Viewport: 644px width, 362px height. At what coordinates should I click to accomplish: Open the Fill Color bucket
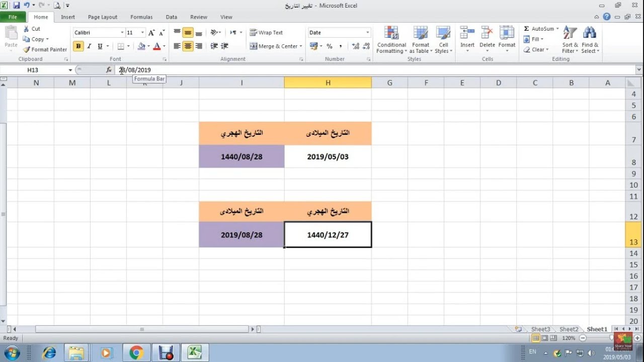[141, 46]
